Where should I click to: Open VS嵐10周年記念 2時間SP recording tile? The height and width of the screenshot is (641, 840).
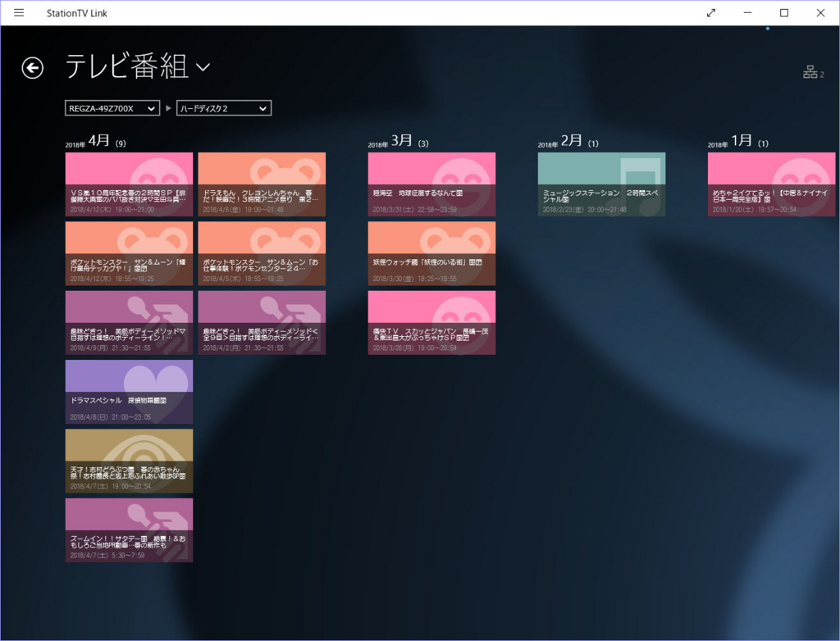pyautogui.click(x=129, y=184)
